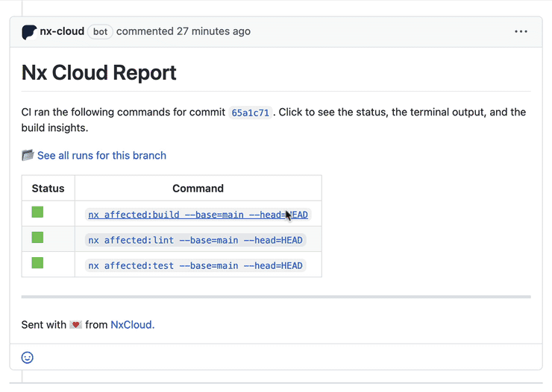Open the nx-cloud author profile link
This screenshot has width=552, height=392.
62,31
